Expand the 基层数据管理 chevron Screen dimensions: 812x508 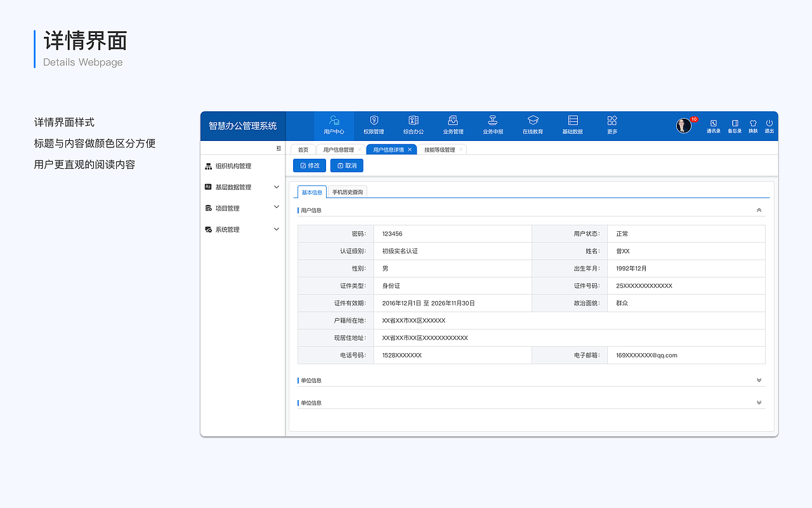point(276,187)
